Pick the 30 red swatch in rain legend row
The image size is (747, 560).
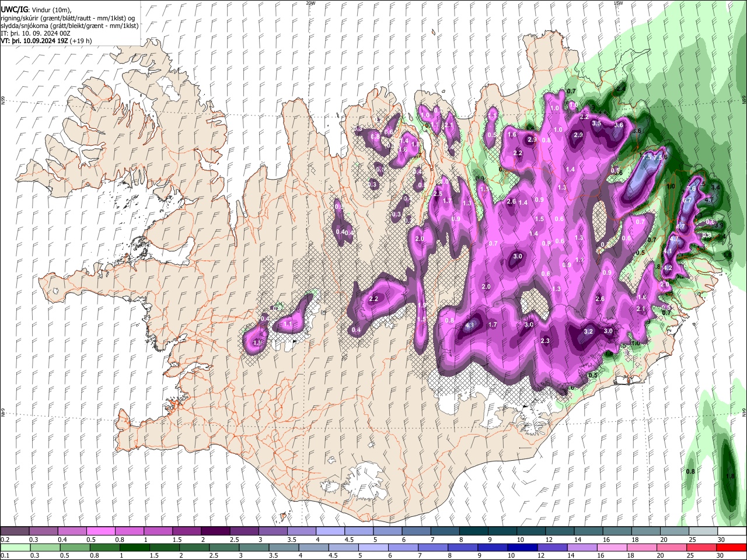(x=732, y=547)
